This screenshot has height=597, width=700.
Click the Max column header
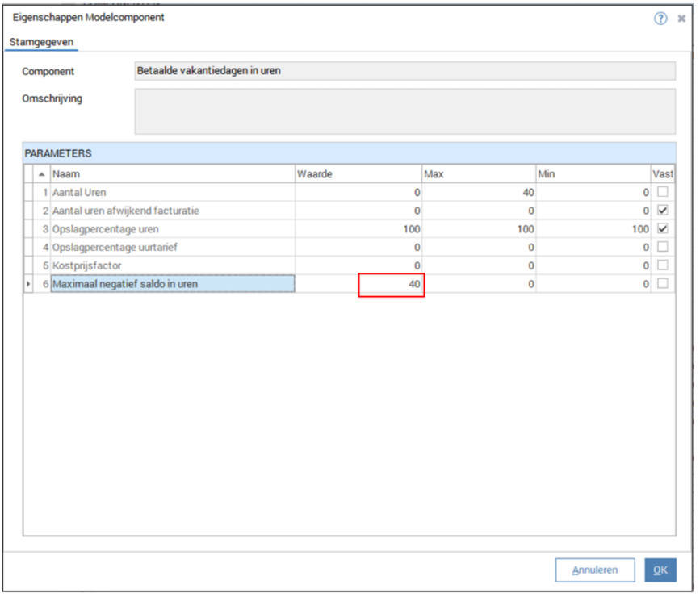pyautogui.click(x=479, y=174)
